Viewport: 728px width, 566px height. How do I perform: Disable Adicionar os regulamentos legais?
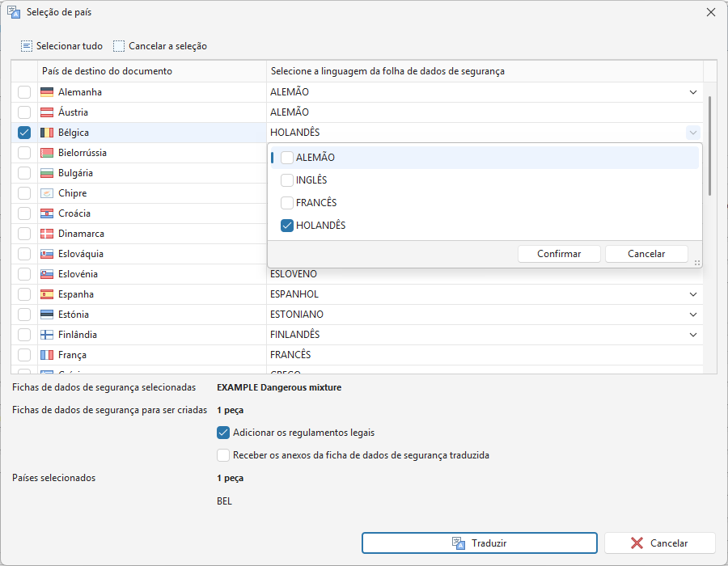pos(223,433)
